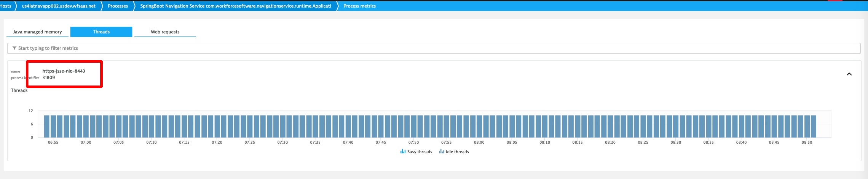Select the Threads tab
This screenshot has height=179, width=868.
point(101,32)
